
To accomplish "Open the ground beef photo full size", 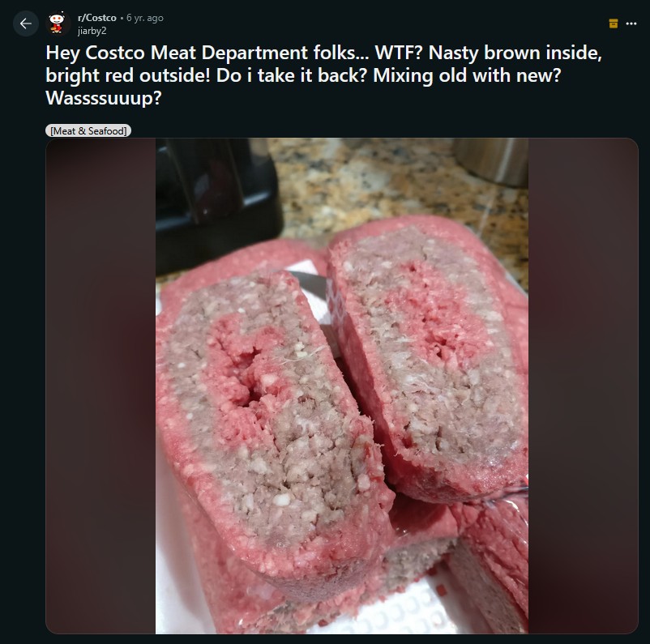I will point(341,386).
